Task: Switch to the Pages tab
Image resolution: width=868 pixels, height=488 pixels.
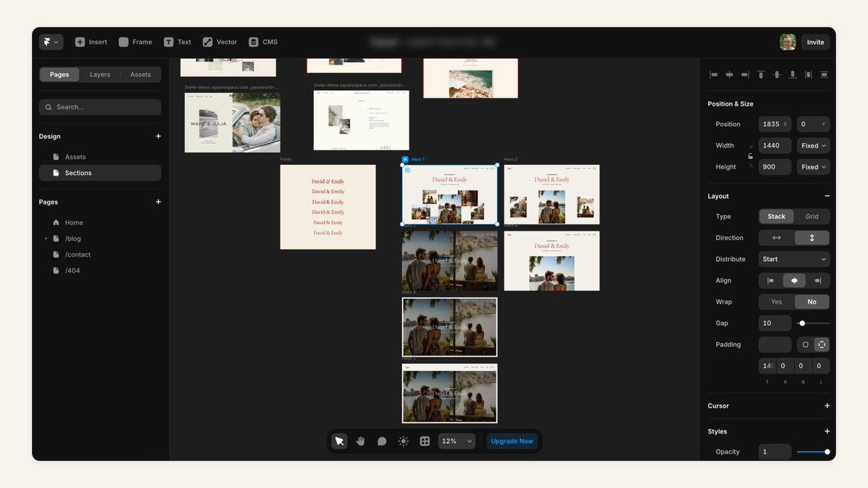Action: [59, 74]
